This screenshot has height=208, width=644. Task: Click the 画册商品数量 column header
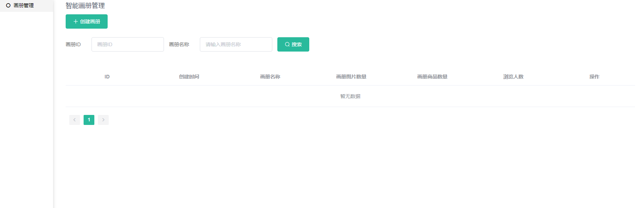tap(432, 77)
